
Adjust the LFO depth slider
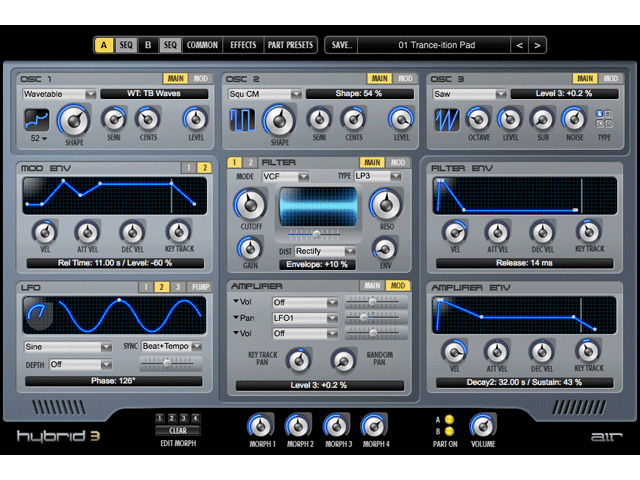(x=170, y=363)
